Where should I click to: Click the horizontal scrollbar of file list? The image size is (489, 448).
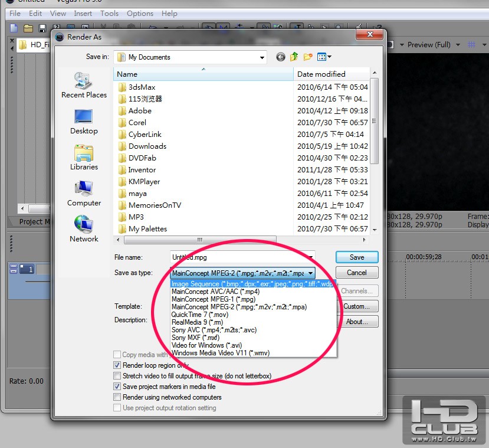coord(200,240)
